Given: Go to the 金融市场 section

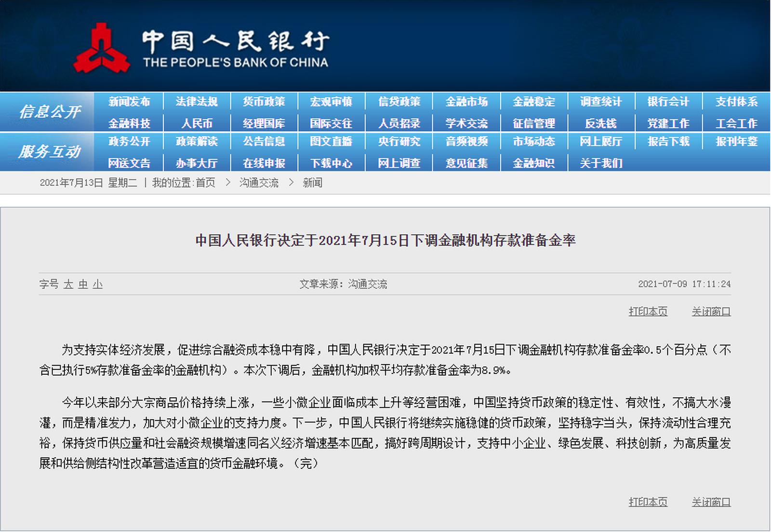Looking at the screenshot, I should point(466,102).
